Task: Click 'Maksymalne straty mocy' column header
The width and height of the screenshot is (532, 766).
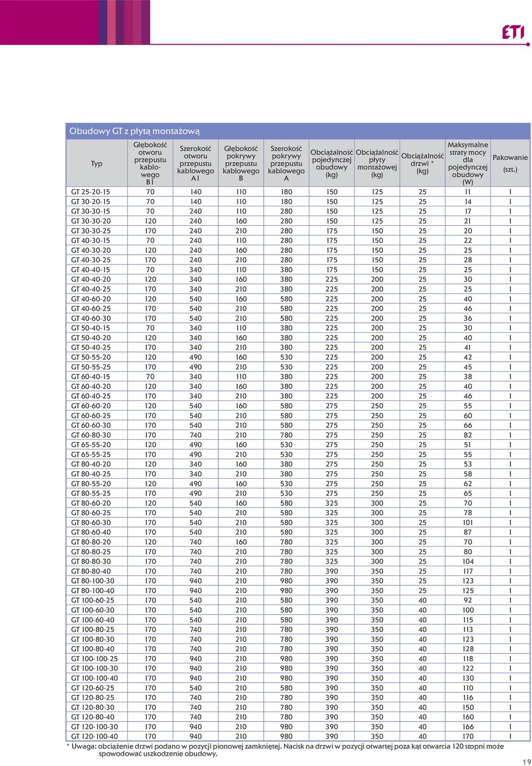Action: (468, 163)
